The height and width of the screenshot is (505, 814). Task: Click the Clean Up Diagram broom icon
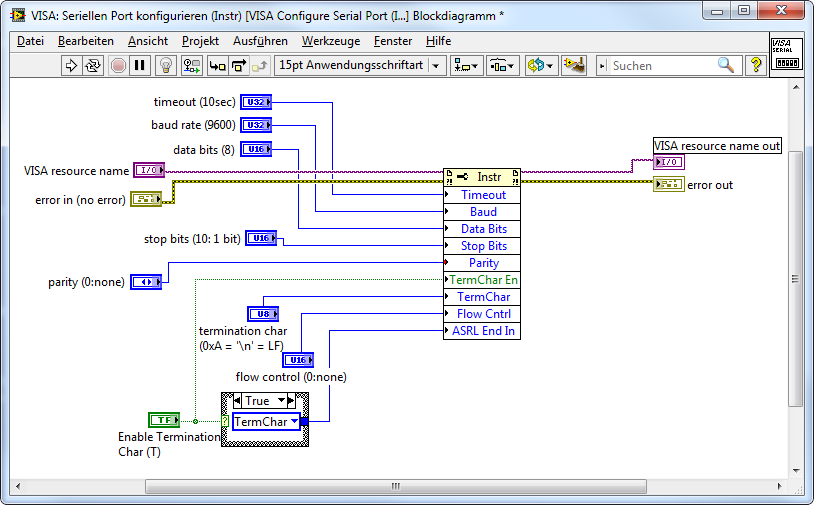573,65
